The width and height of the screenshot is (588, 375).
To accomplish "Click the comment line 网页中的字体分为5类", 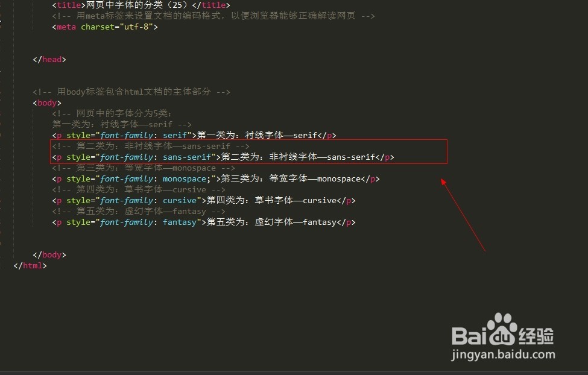I will click(x=112, y=113).
